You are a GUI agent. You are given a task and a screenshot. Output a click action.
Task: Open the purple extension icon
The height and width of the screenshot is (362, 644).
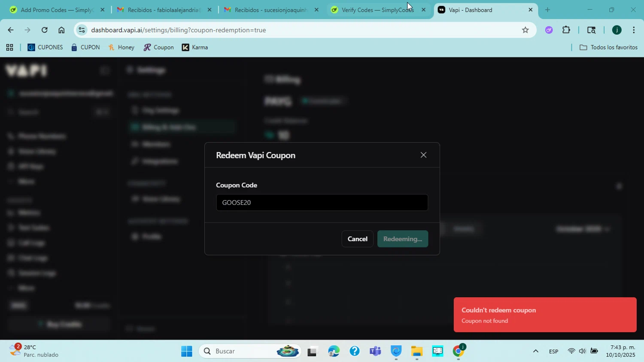pyautogui.click(x=549, y=30)
